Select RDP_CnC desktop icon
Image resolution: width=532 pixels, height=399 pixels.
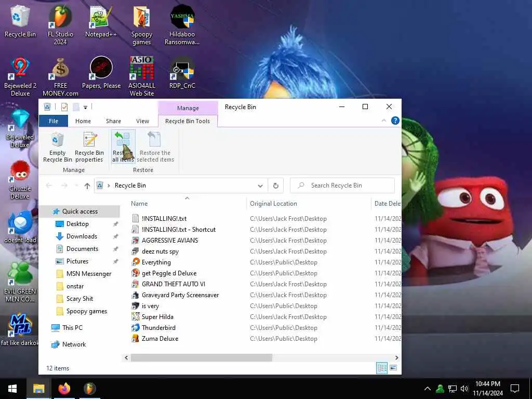(182, 73)
